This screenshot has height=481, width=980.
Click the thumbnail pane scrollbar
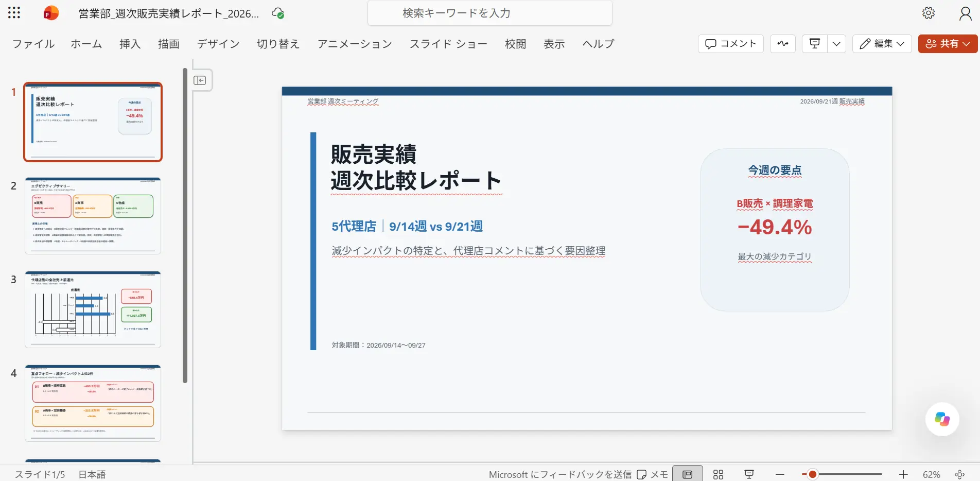pos(185,226)
